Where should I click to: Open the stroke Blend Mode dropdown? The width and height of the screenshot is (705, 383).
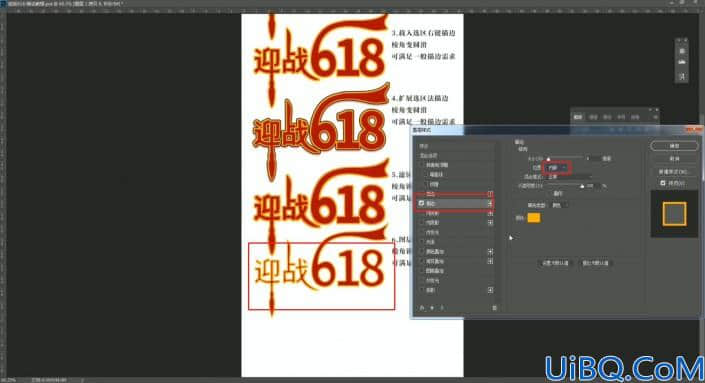pos(569,177)
